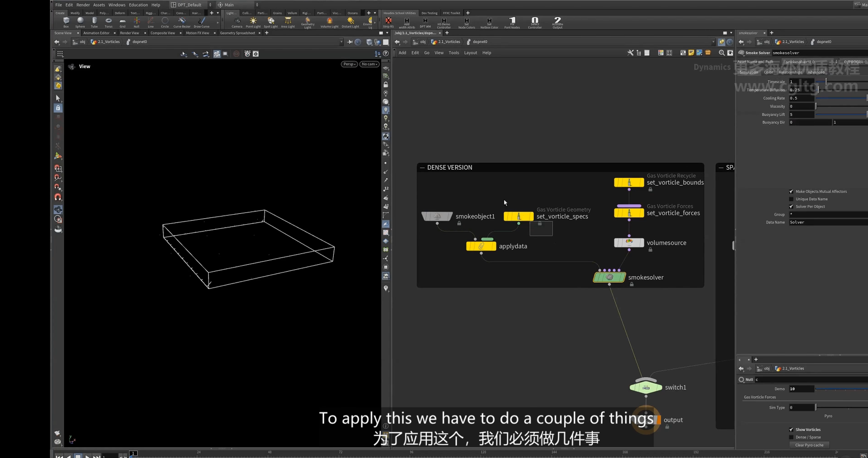Enable Unique Data Name checkbox
The width and height of the screenshot is (868, 458).
[791, 199]
